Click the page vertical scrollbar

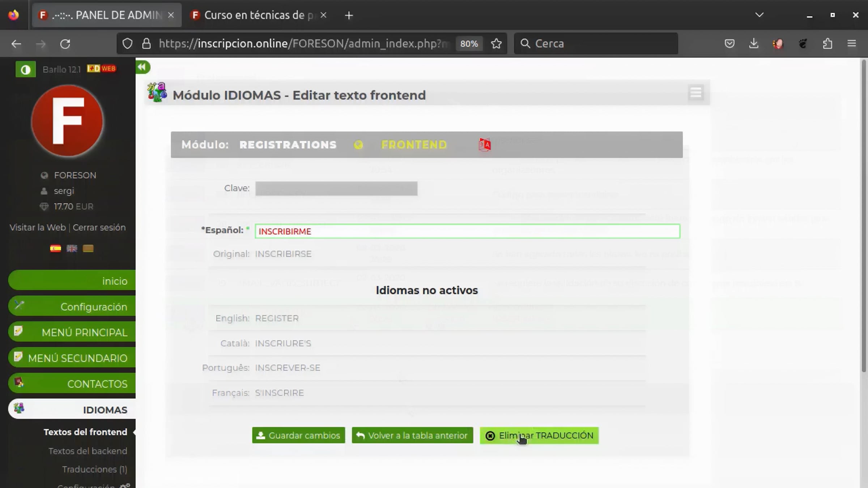(x=864, y=217)
